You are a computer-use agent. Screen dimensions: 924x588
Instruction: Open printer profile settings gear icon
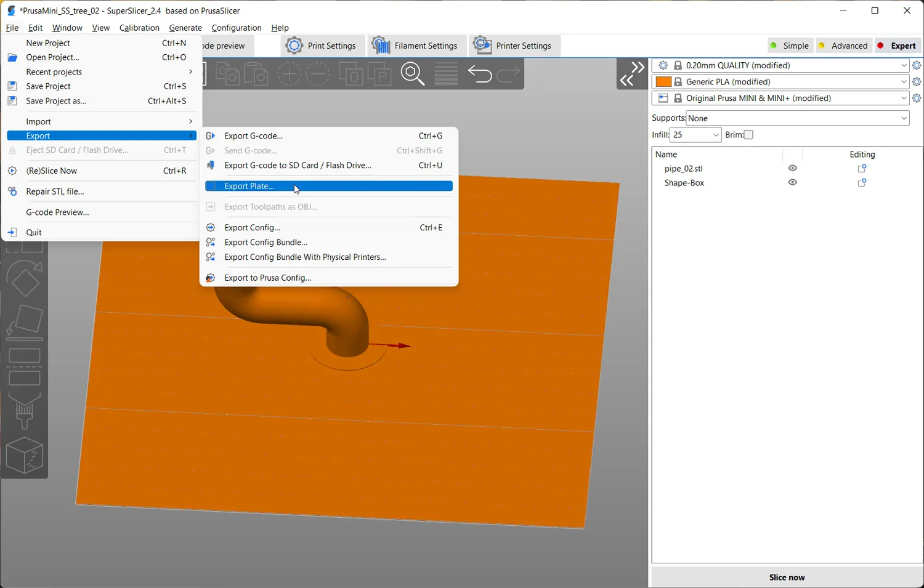click(x=917, y=99)
